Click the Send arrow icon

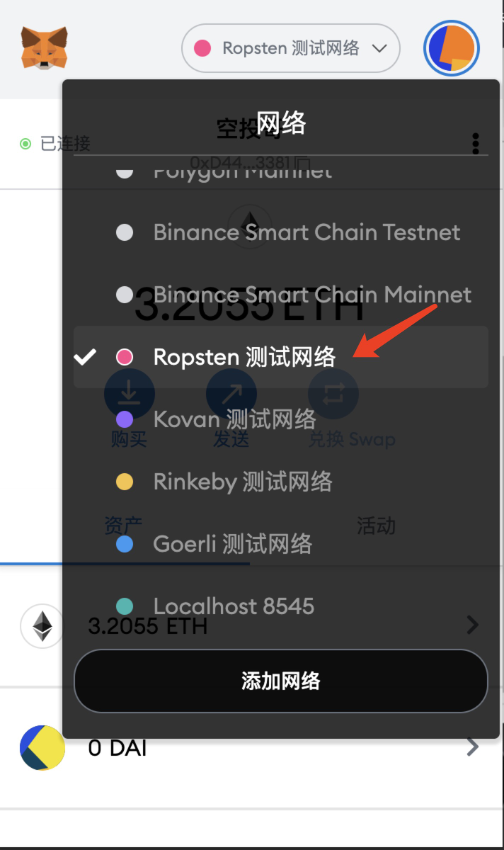coord(231,393)
